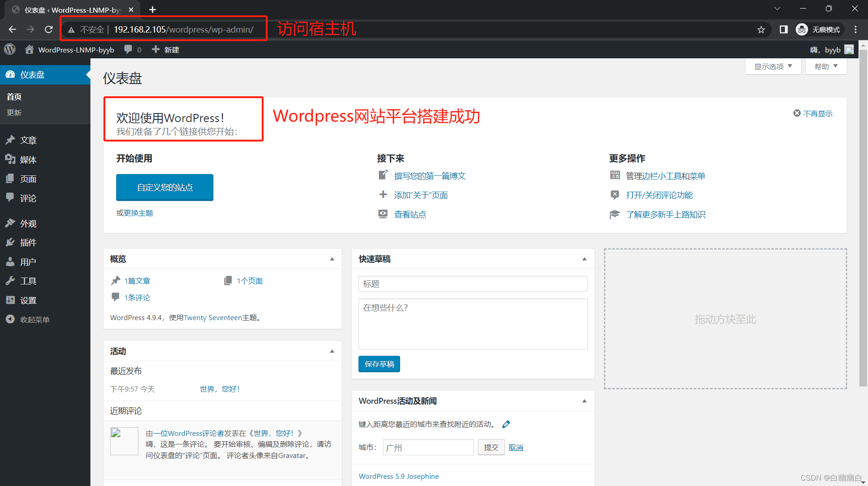Collapse the 概览 panel

click(x=332, y=259)
